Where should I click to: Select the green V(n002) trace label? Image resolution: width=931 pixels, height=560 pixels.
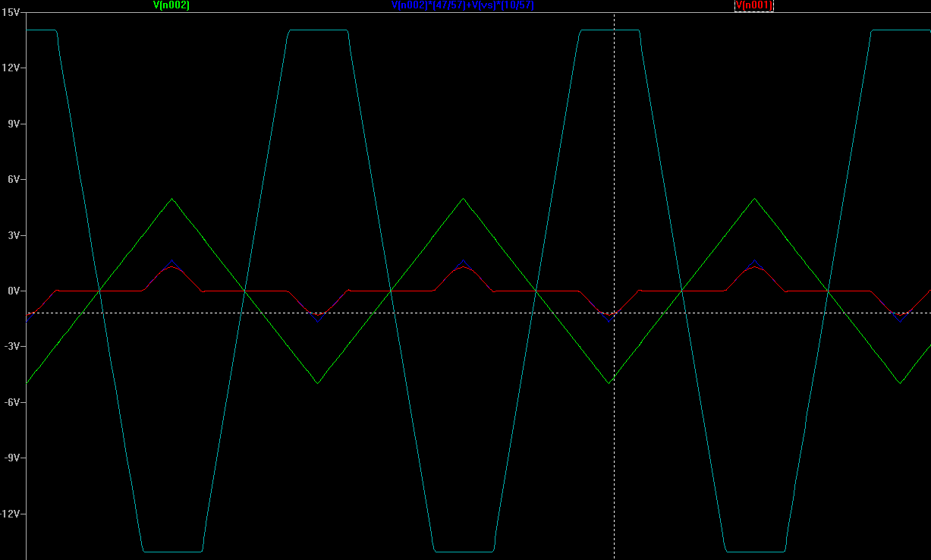coord(171,5)
